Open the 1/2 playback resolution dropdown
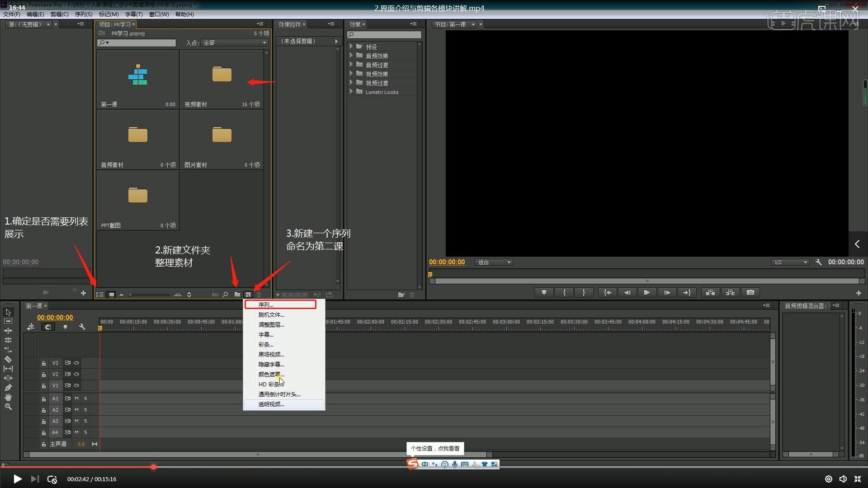 (790, 263)
